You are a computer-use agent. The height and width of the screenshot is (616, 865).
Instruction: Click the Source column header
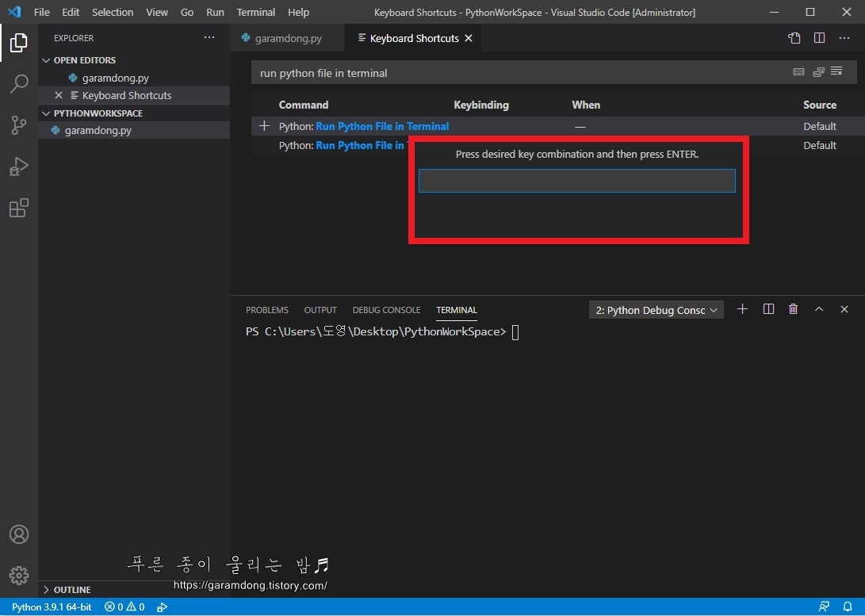(820, 105)
